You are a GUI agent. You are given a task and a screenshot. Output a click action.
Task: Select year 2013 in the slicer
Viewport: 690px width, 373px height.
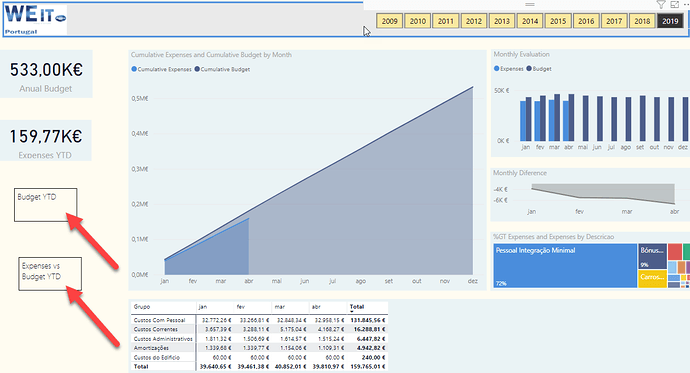pyautogui.click(x=502, y=21)
